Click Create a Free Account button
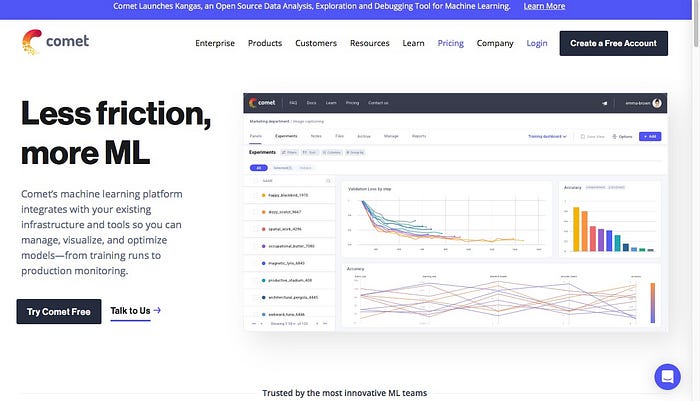 point(613,43)
